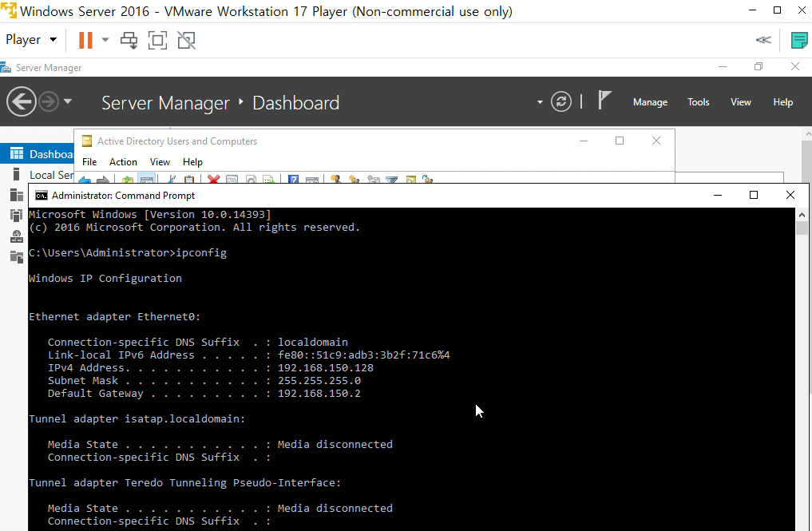Open Help menu in Active Directory Users and Computers
This screenshot has height=531, width=812.
pos(192,162)
